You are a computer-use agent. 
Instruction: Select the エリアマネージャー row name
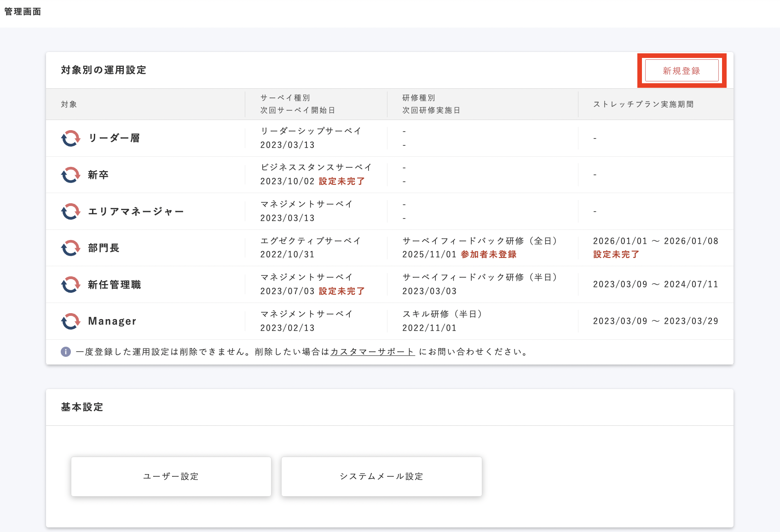pyautogui.click(x=136, y=212)
